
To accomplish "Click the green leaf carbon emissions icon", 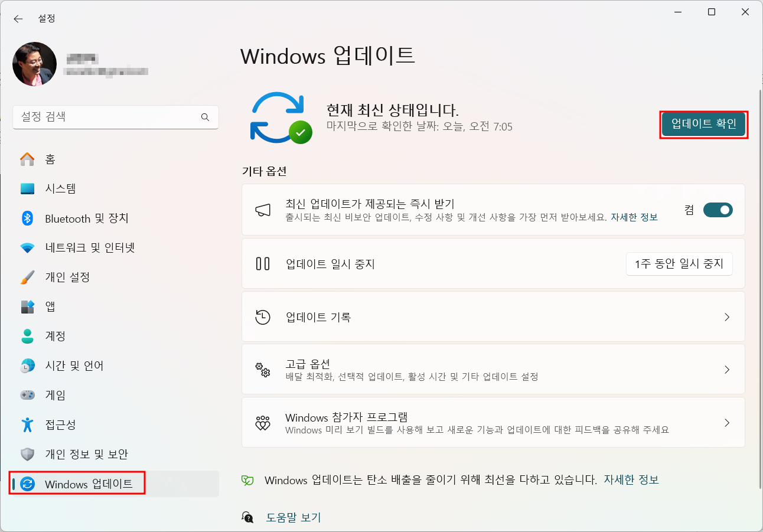I will tap(247, 480).
